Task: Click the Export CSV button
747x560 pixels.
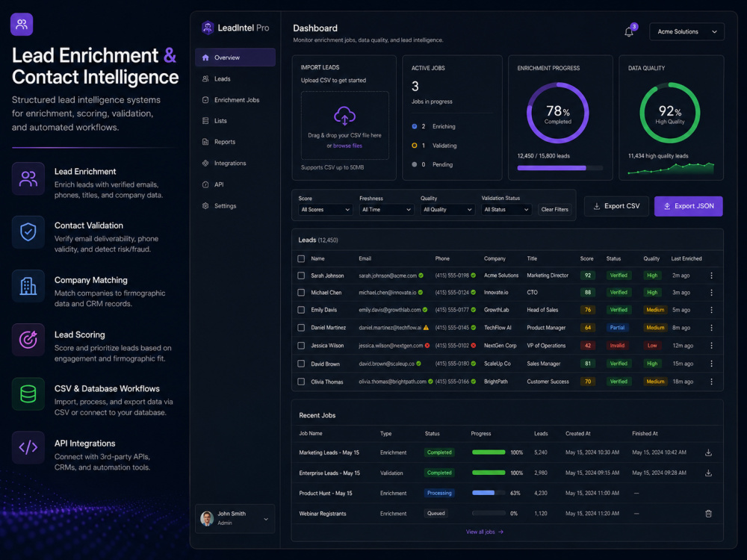Action: [x=616, y=206]
